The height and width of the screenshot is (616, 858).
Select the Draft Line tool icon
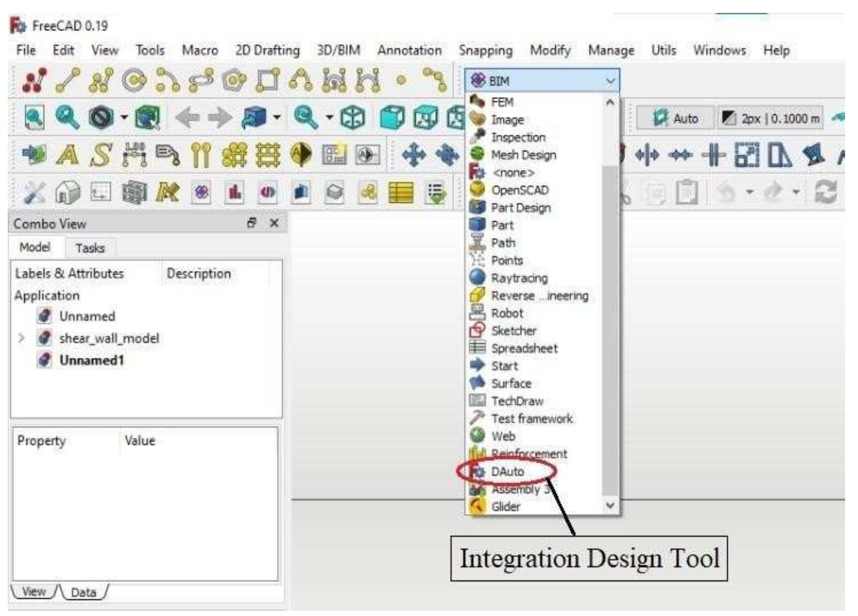tap(68, 80)
